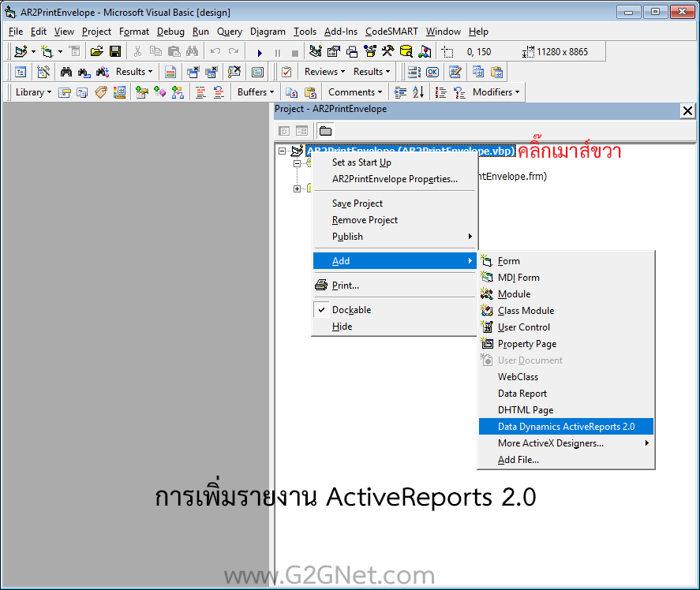
Task: Open the Project Explorer toolbar icon
Action: click(x=316, y=51)
